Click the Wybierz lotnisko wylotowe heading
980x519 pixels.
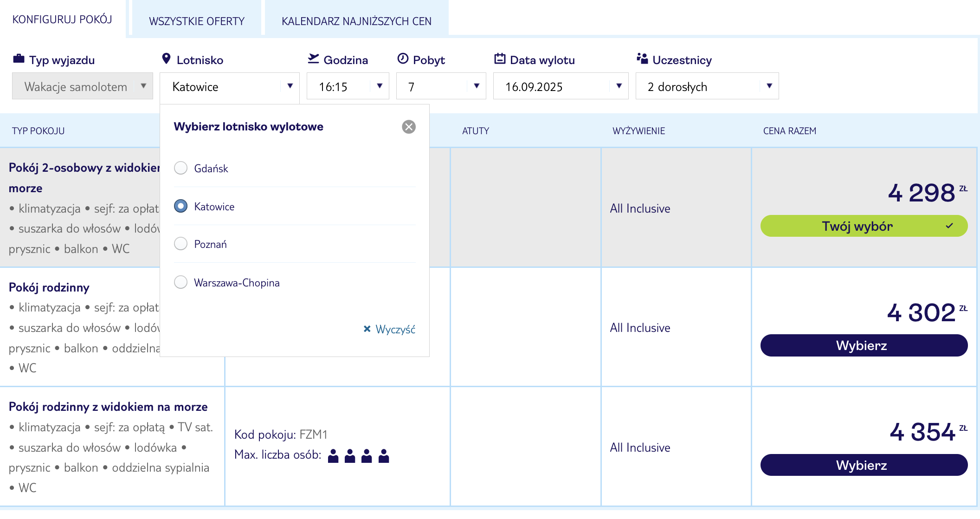248,126
